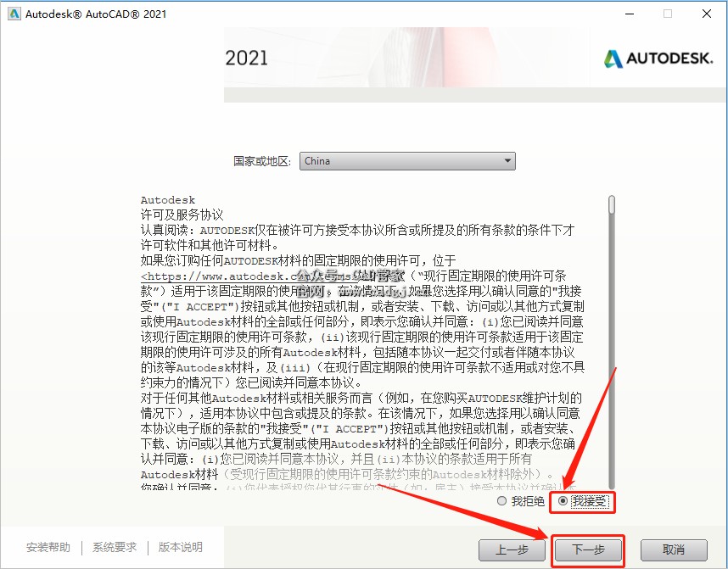The width and height of the screenshot is (728, 569).
Task: Click the 许可及服务协议 heading text
Action: [x=182, y=215]
